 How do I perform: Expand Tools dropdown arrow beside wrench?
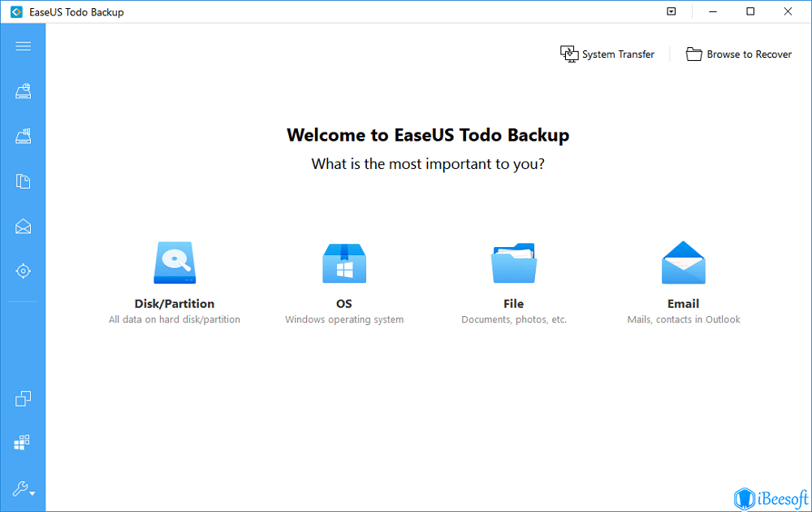coord(32,493)
